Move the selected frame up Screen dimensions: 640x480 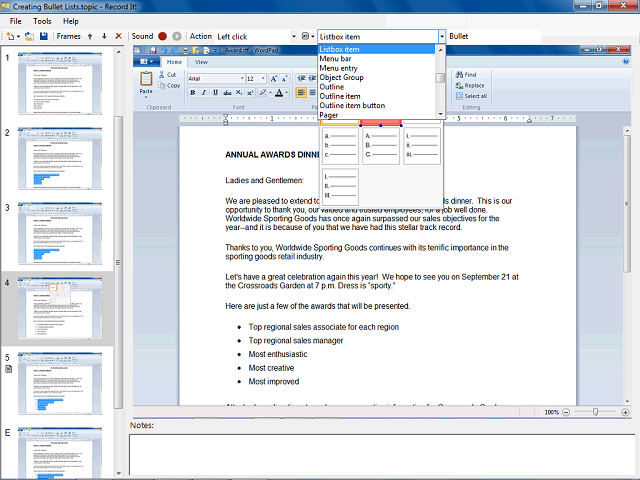(x=90, y=36)
